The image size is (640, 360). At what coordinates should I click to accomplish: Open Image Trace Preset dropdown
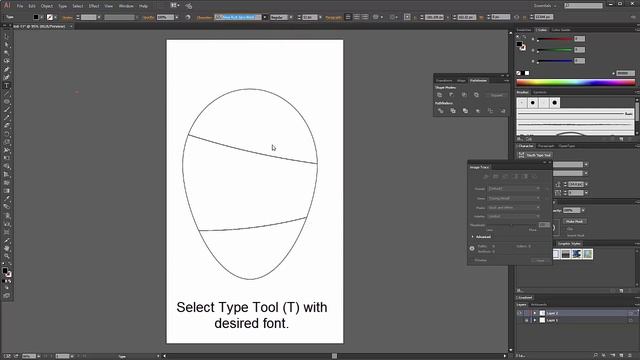[x=514, y=189]
